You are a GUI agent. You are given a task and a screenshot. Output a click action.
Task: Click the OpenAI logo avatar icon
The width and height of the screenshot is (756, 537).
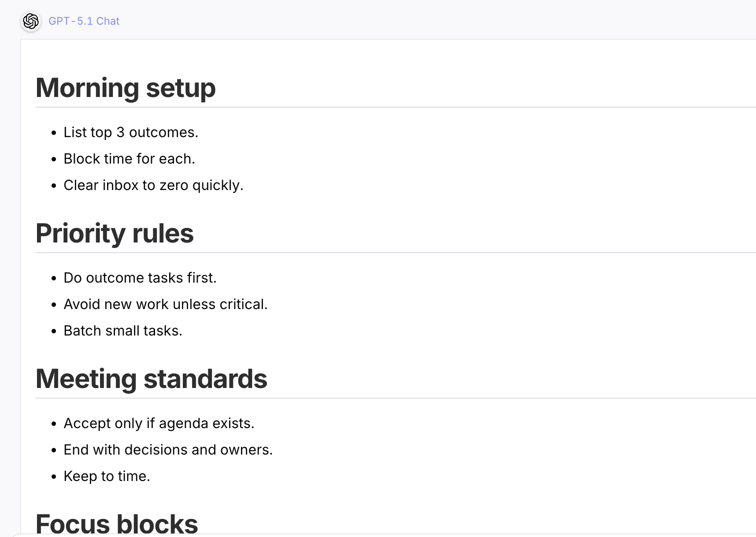[31, 21]
